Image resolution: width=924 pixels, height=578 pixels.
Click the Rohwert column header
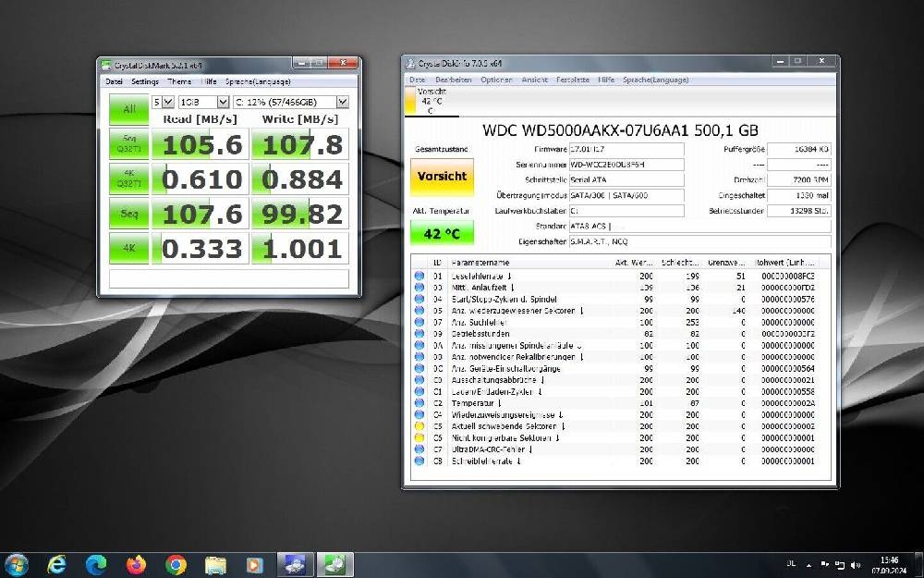786,263
